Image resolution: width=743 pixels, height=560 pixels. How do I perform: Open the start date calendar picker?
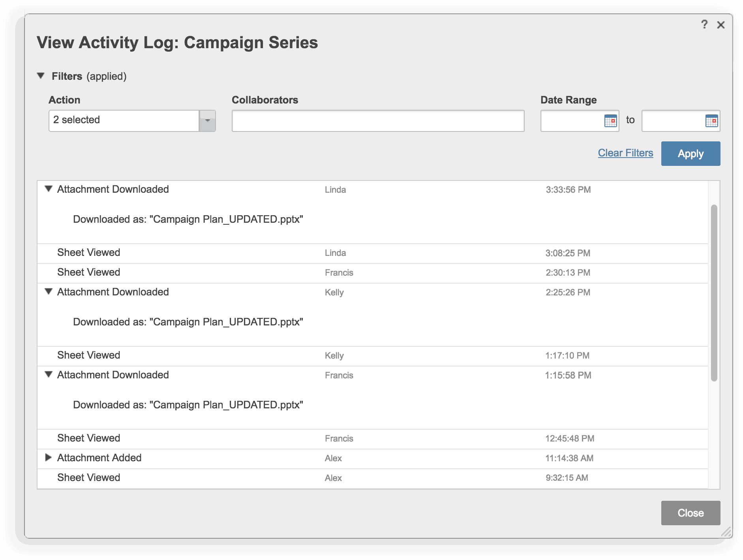610,121
